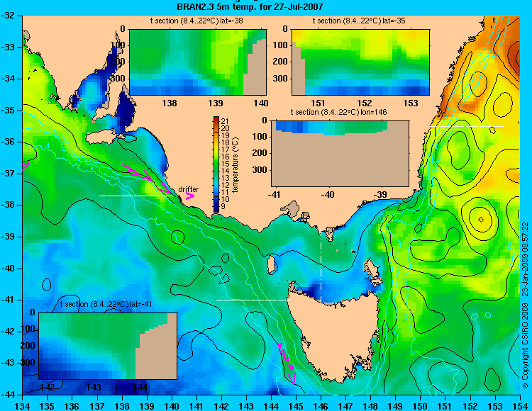Click the -39 tick label in lon=146 inset
This screenshot has height=411, width=532.
click(381, 194)
